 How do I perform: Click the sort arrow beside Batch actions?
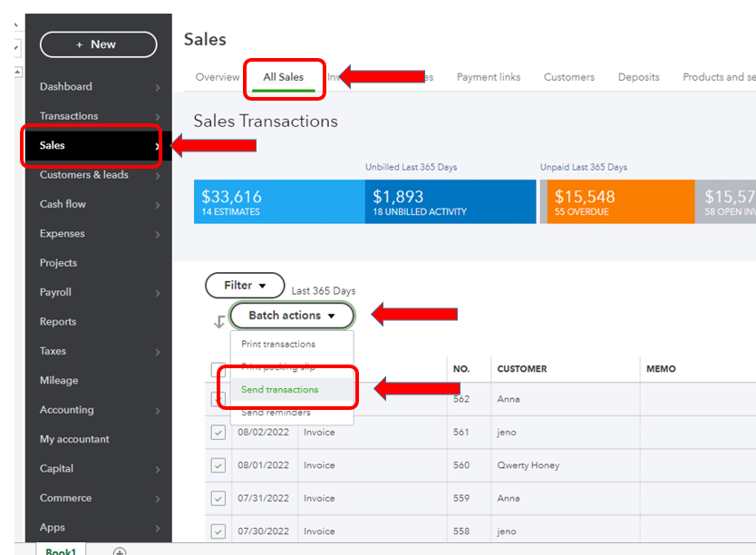click(x=219, y=321)
